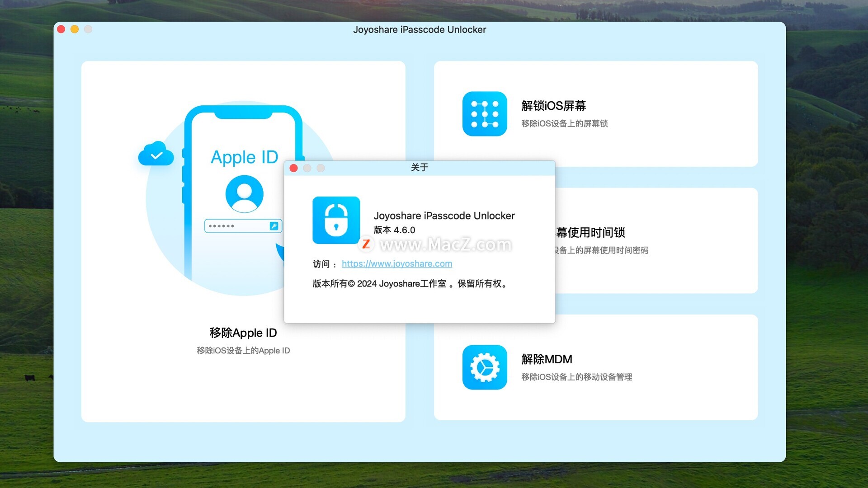The width and height of the screenshot is (868, 488).
Task: Close the 关于 about dialog
Action: tap(293, 168)
